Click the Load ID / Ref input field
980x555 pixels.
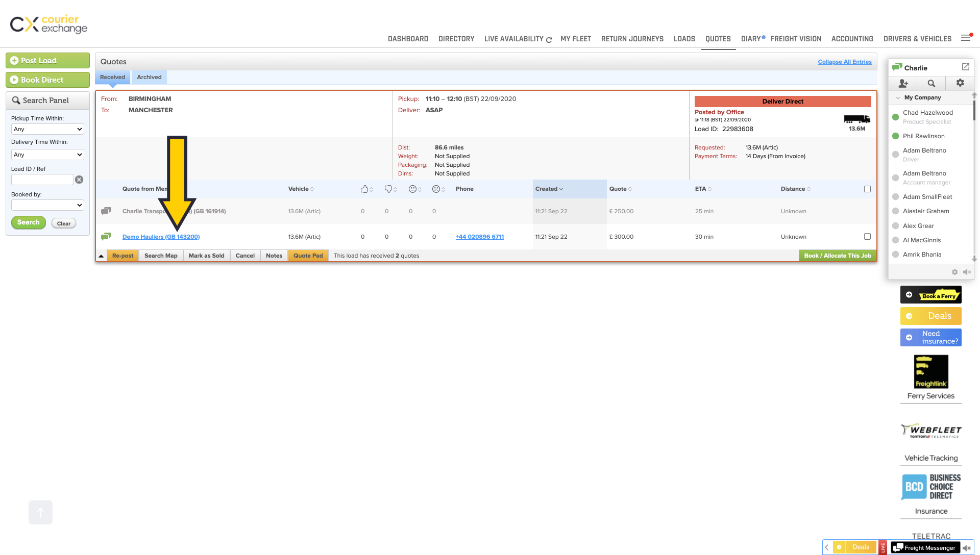coord(42,180)
